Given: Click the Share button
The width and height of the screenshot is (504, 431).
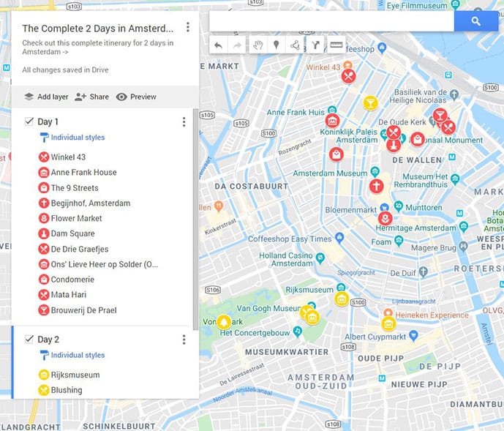Looking at the screenshot, I should [x=91, y=97].
